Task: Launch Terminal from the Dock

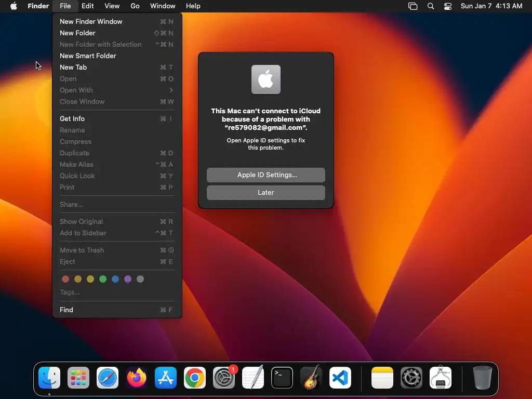Action: pos(282,377)
